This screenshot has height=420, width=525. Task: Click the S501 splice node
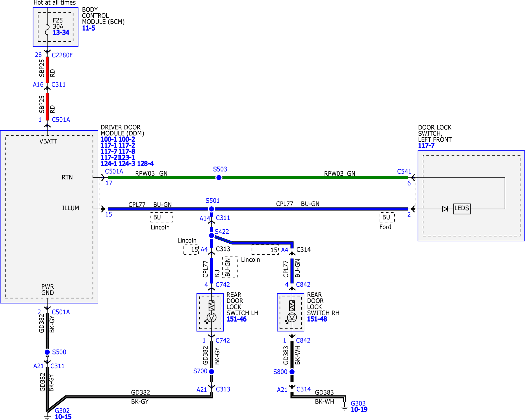coord(211,209)
